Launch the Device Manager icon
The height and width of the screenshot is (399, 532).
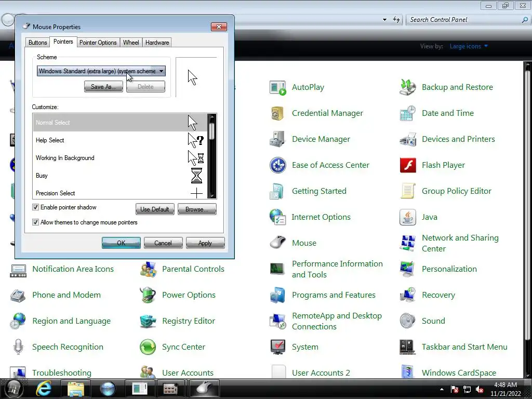[x=277, y=139]
